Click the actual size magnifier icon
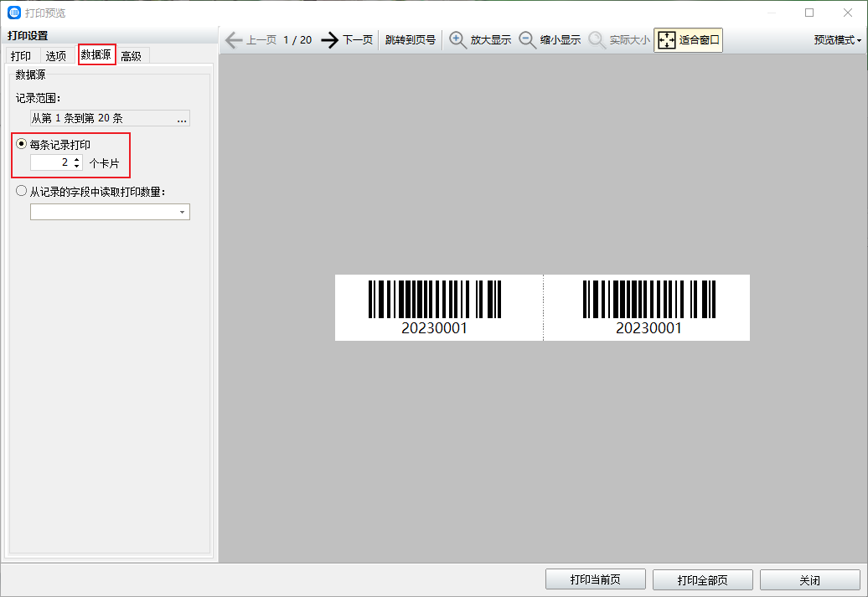868x597 pixels. click(597, 40)
